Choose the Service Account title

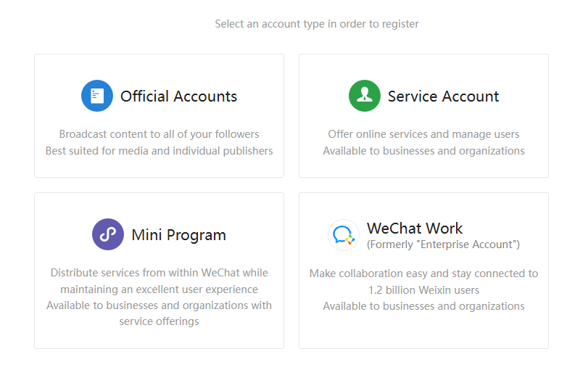click(x=443, y=96)
